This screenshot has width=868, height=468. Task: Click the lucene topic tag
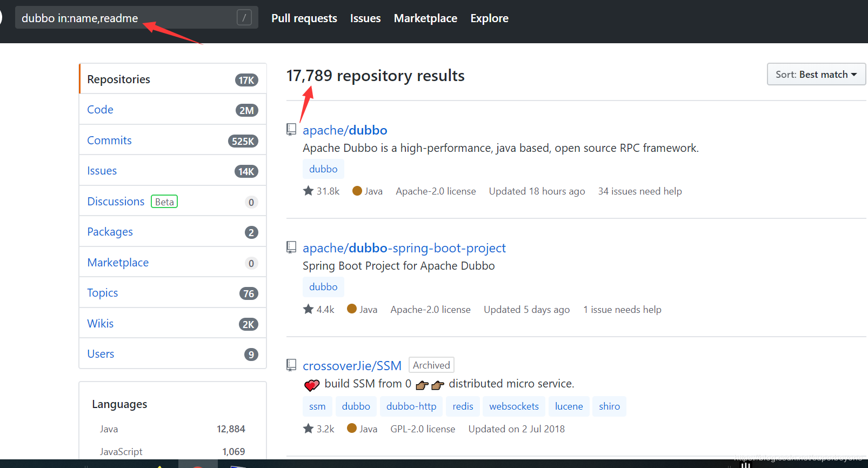point(569,406)
